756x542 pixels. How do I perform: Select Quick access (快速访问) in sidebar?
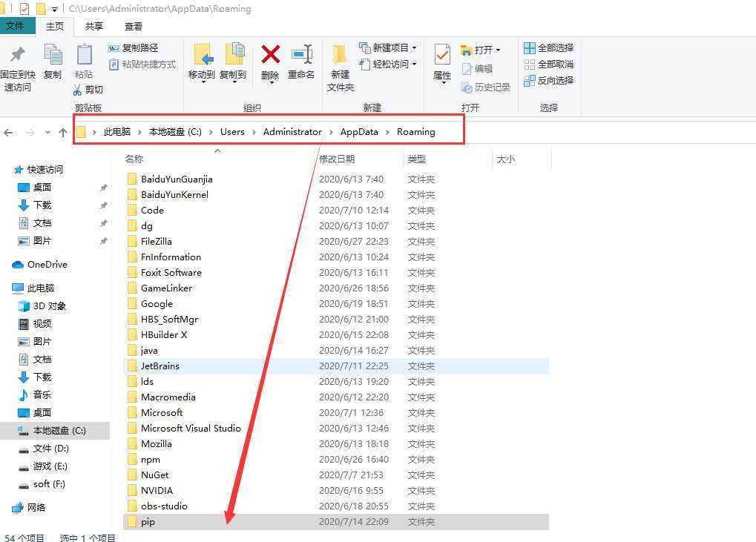[39, 170]
